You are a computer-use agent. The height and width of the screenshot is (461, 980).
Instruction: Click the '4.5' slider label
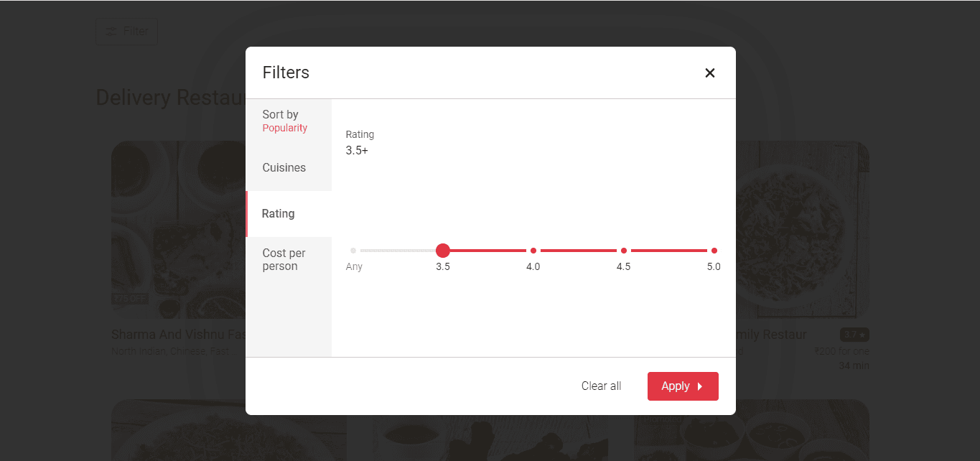coord(624,266)
